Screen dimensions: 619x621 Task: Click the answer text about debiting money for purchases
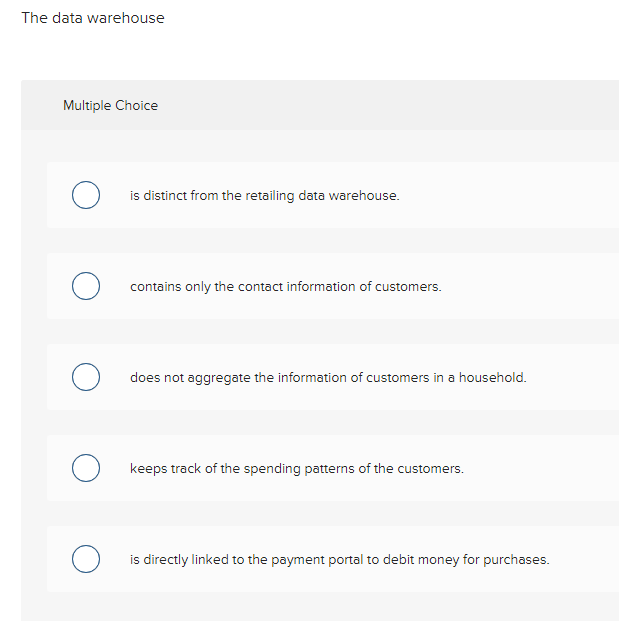[340, 560]
